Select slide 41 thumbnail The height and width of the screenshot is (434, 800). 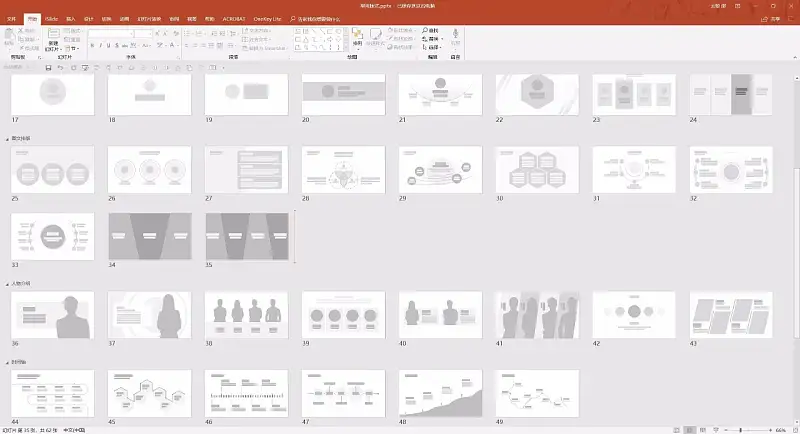[537, 315]
